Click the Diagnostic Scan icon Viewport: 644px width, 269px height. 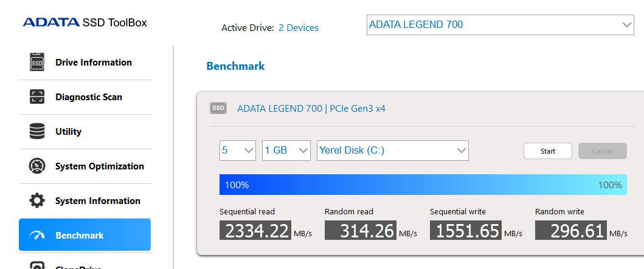click(37, 97)
